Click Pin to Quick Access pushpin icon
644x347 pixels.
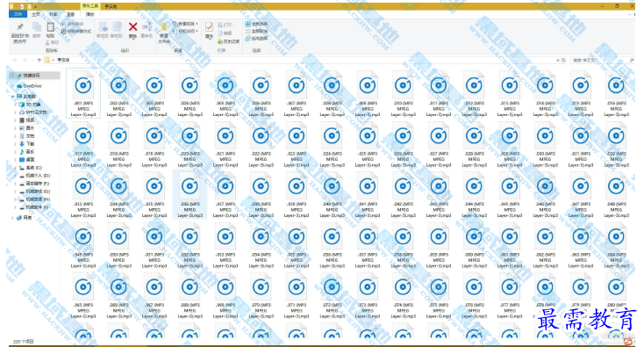[x=19, y=27]
